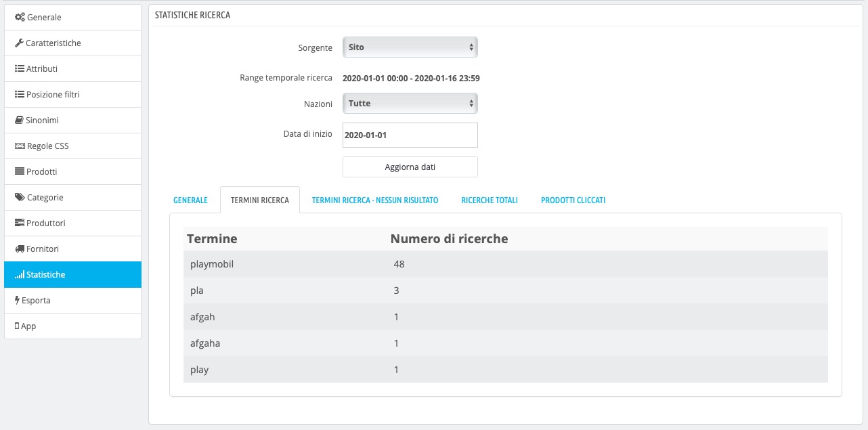The height and width of the screenshot is (430, 868).
Task: Click the wrench icon beside Caratteristiche
Action: 19,43
